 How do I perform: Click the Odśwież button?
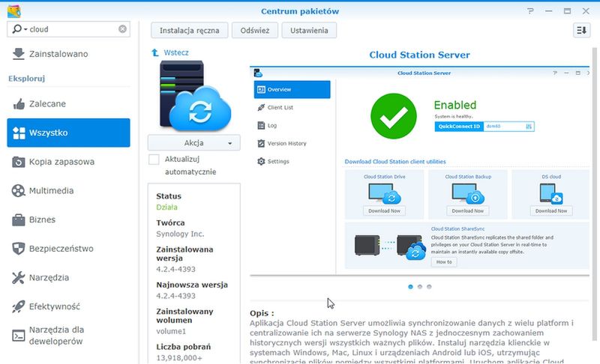click(255, 30)
